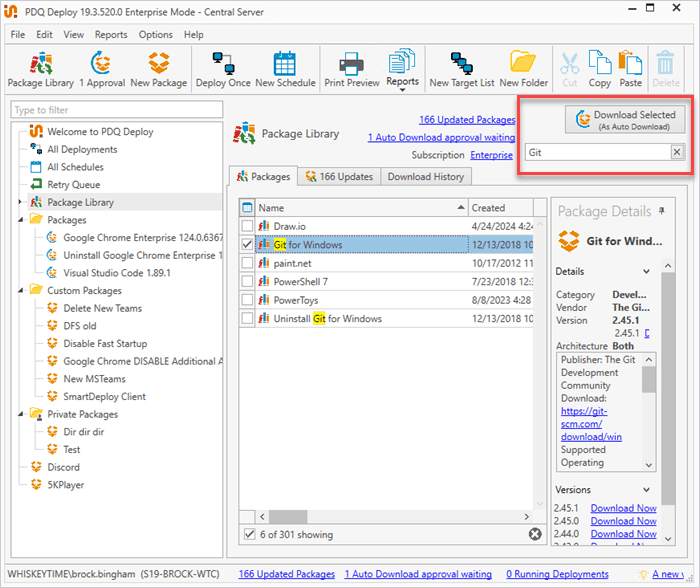Switch to the 166 Updates tab

click(339, 177)
